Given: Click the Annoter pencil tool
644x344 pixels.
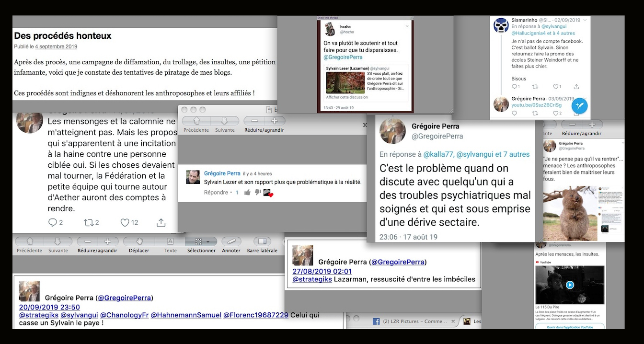Looking at the screenshot, I should (x=231, y=241).
